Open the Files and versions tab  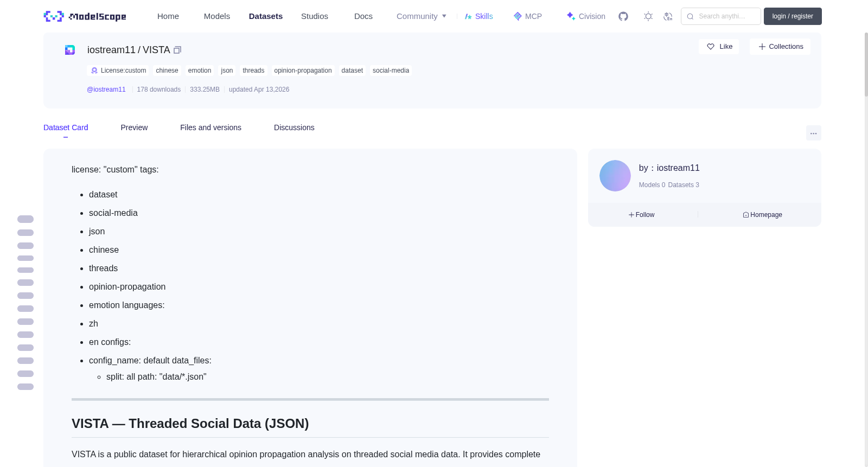click(210, 127)
